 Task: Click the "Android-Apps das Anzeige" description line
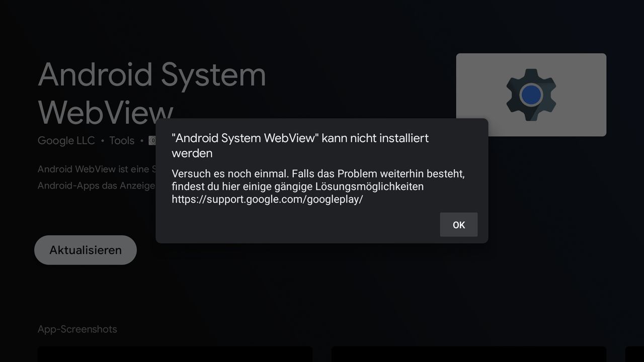pyautogui.click(x=97, y=186)
